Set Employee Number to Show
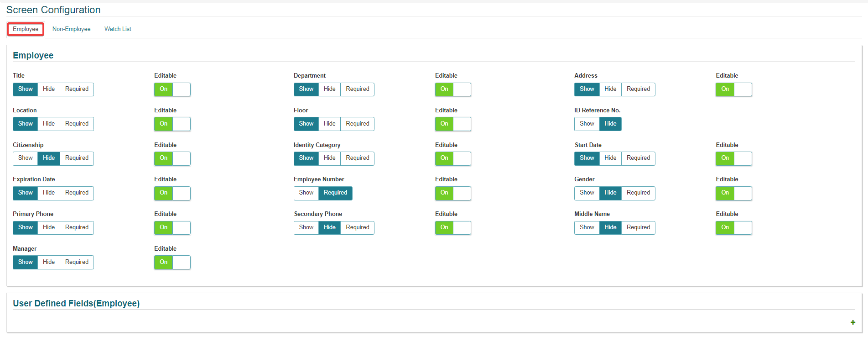Viewport: 868px width, 337px height. click(306, 193)
